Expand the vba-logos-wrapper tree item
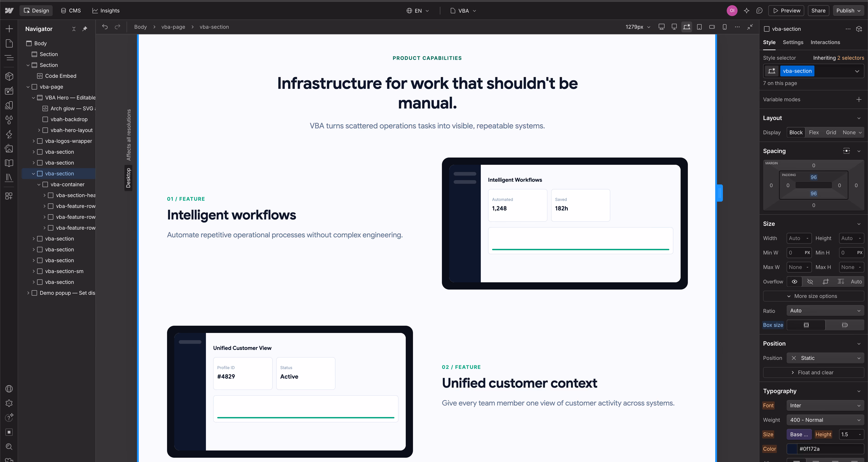868x462 pixels. point(33,141)
